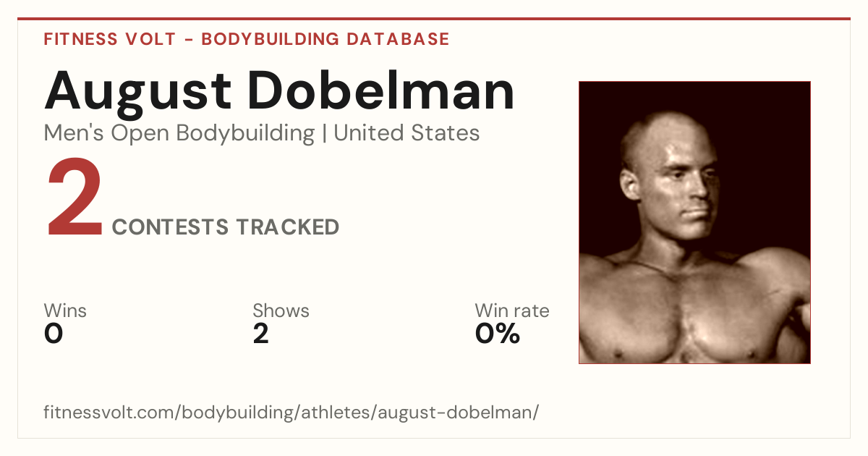Click the 0% win rate value
The image size is (868, 456).
tap(498, 334)
